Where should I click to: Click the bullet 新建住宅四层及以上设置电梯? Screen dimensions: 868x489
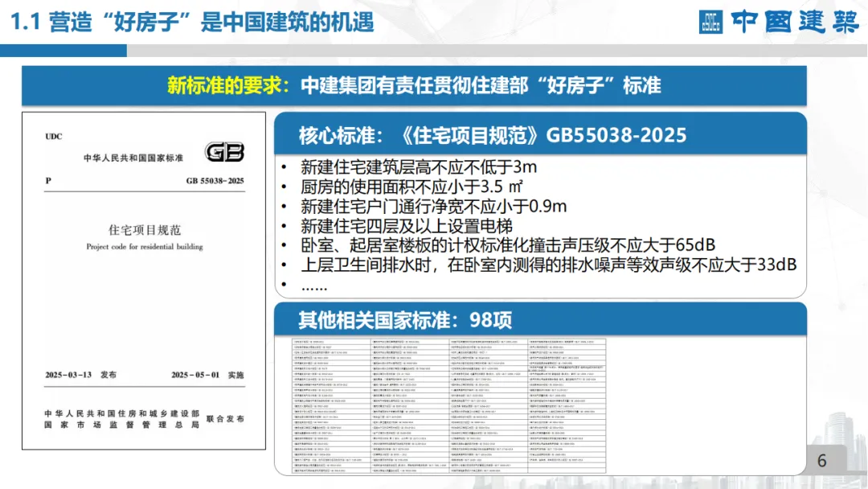407,226
